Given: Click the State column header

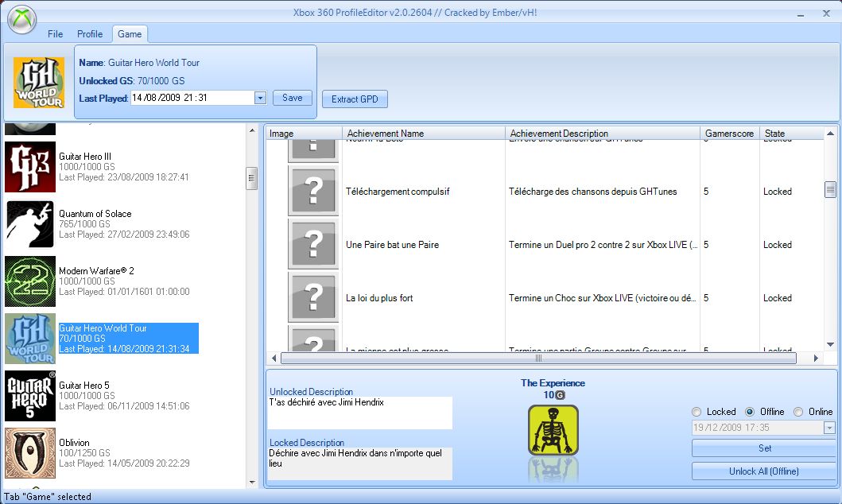Looking at the screenshot, I should tap(792, 133).
